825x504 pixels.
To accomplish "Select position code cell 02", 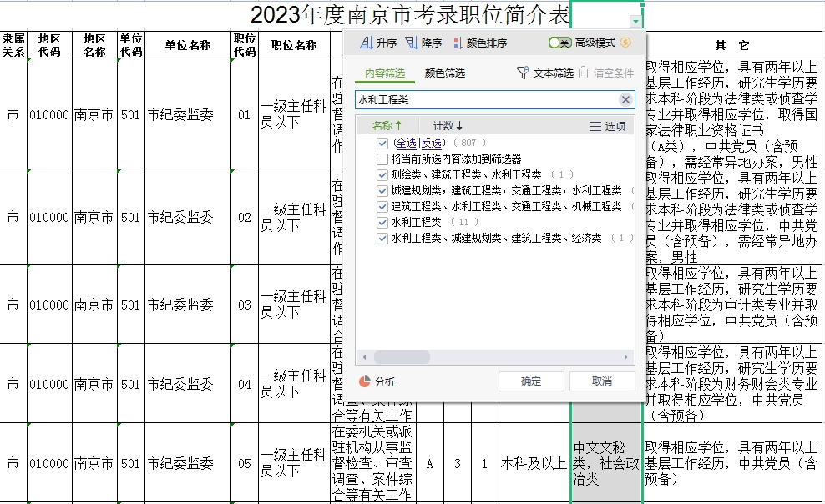I will point(245,217).
